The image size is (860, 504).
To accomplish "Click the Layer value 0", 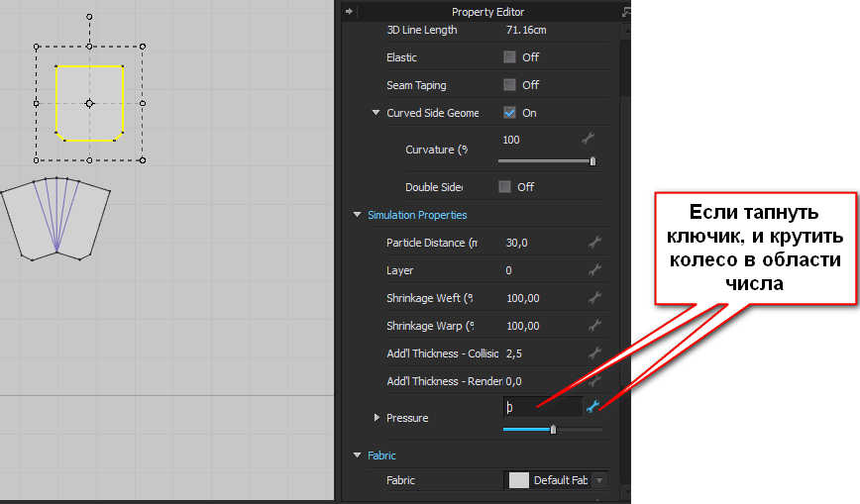I will tap(508, 270).
